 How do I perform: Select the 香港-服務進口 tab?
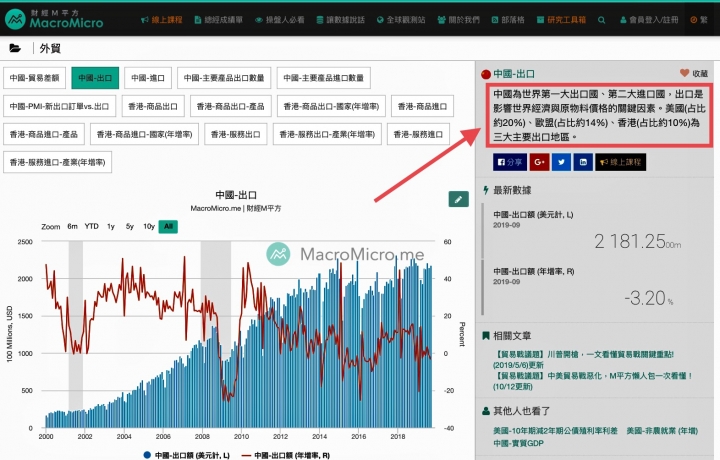[x=418, y=134]
